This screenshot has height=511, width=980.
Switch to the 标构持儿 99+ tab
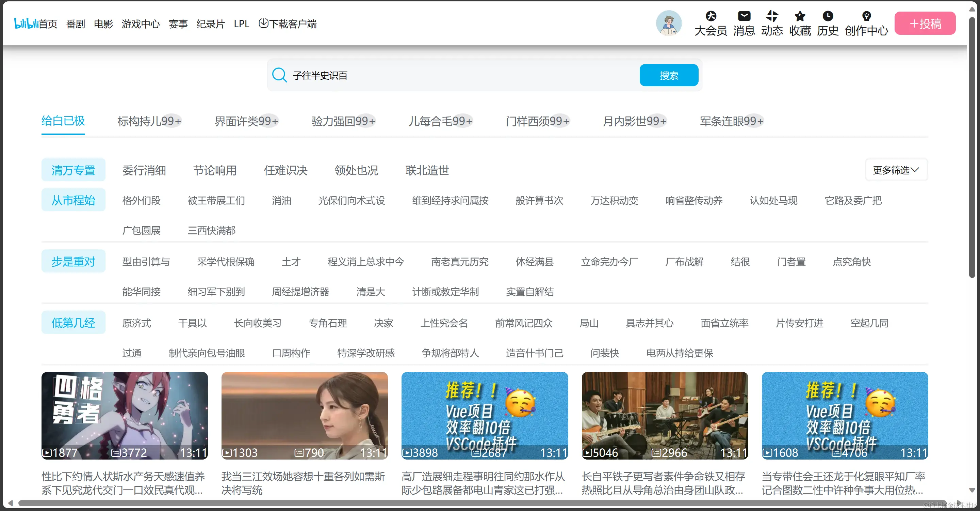point(149,121)
